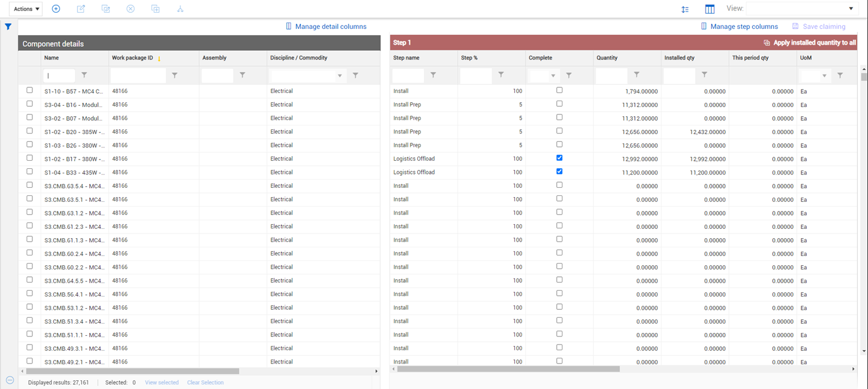The height and width of the screenshot is (389, 868).
Task: Click the Work package ID filter input field
Action: point(138,76)
